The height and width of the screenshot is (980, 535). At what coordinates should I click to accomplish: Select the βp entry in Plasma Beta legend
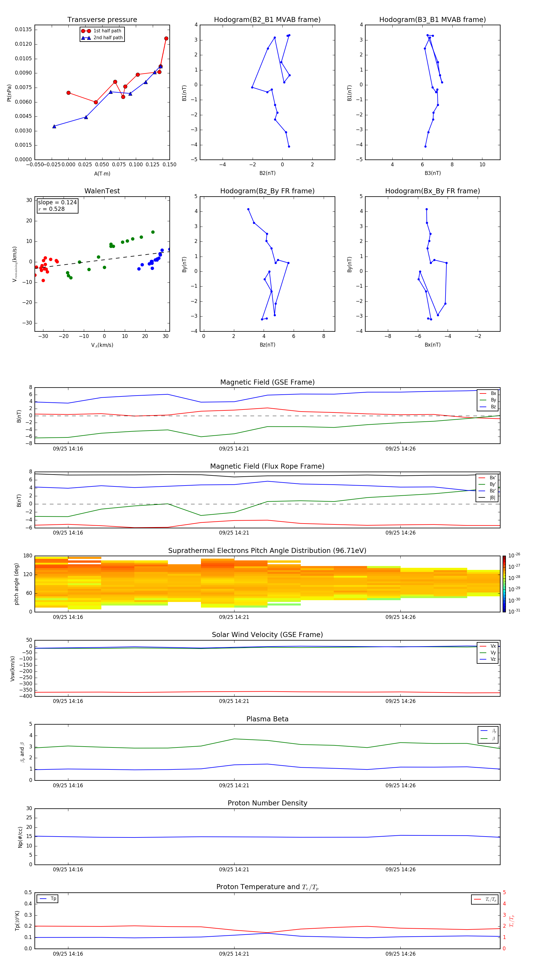tap(488, 731)
